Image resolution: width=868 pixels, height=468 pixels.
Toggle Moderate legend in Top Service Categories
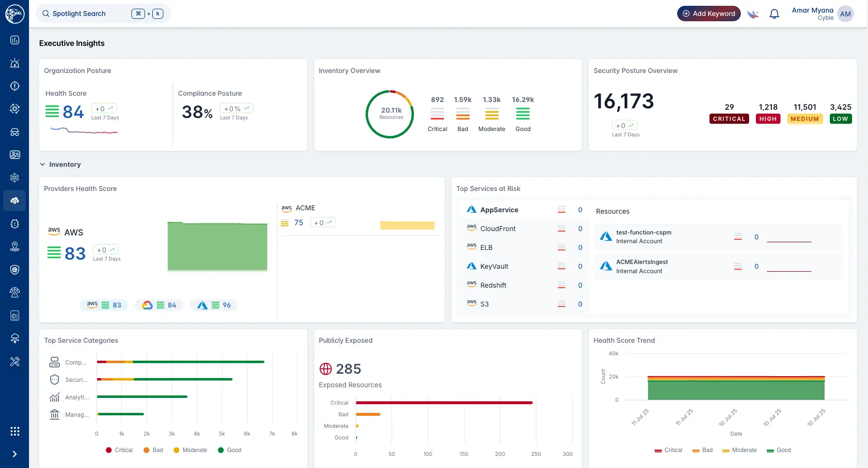click(x=190, y=450)
